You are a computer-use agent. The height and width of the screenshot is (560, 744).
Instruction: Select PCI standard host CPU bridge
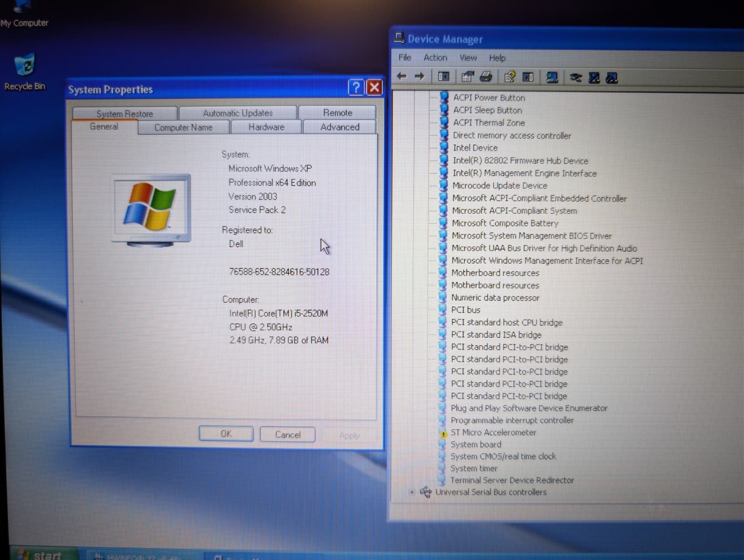pos(506,322)
